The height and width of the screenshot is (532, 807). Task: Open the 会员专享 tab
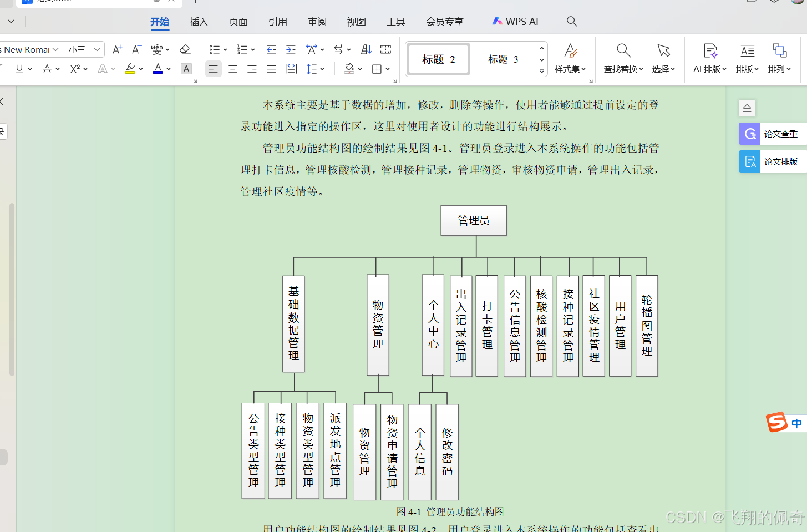pyautogui.click(x=445, y=22)
